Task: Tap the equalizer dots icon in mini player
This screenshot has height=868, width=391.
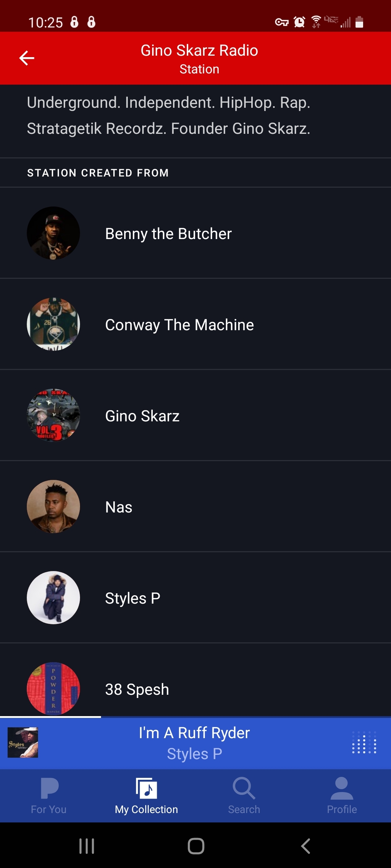Action: tap(364, 742)
